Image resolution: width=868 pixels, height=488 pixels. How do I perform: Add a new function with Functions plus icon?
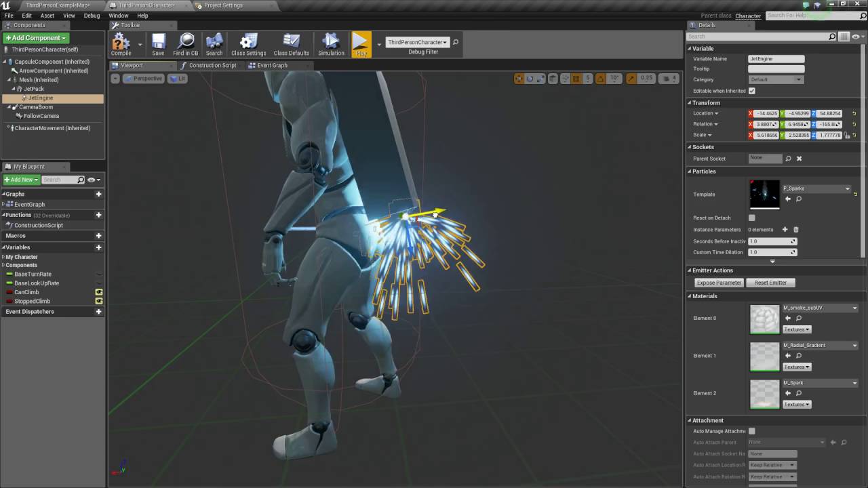click(x=98, y=215)
